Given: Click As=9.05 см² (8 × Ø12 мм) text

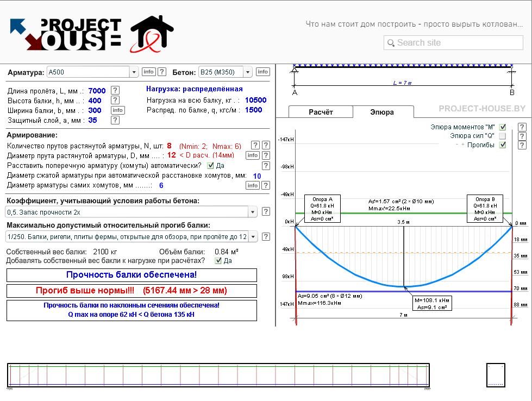Looking at the screenshot, I should (x=330, y=296).
